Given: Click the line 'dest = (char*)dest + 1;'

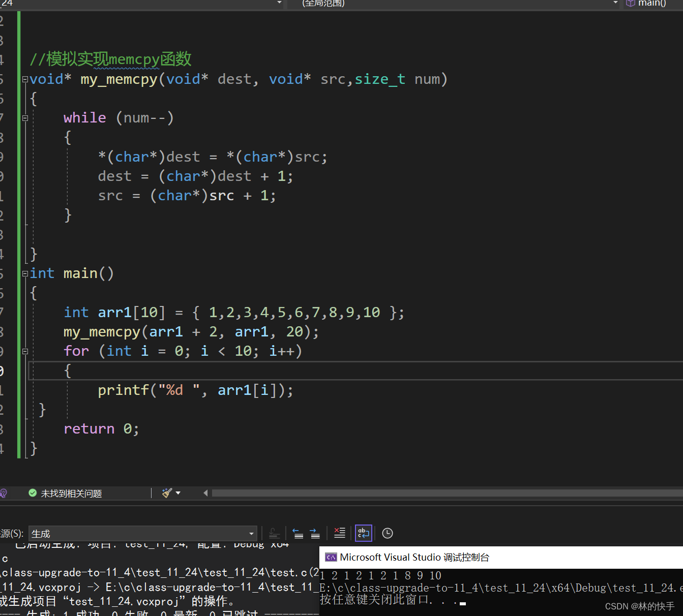Looking at the screenshot, I should pyautogui.click(x=195, y=176).
